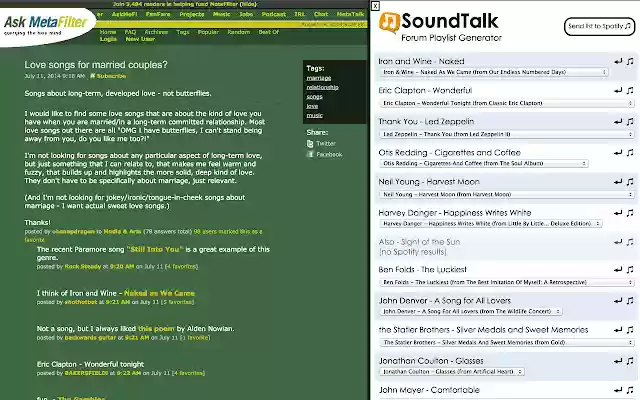This screenshot has width=640, height=400.
Task: Open the FanFare tab in MetaFilter
Action: click(x=158, y=14)
